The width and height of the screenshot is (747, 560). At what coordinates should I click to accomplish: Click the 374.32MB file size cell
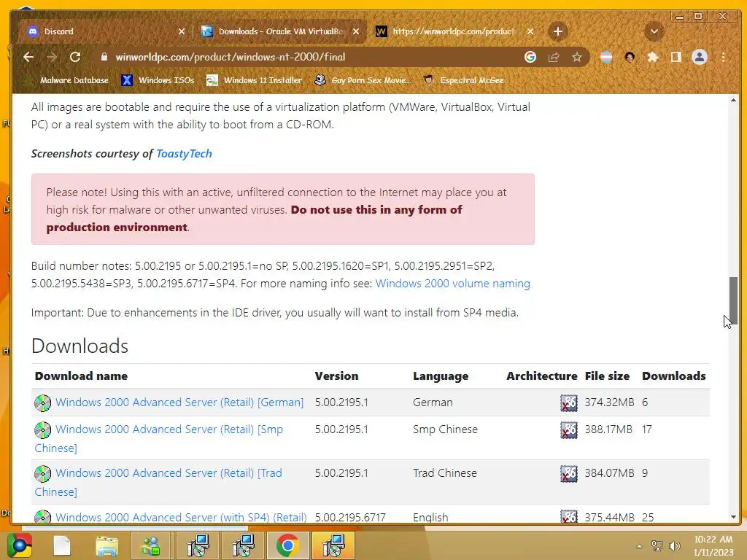[x=609, y=402]
